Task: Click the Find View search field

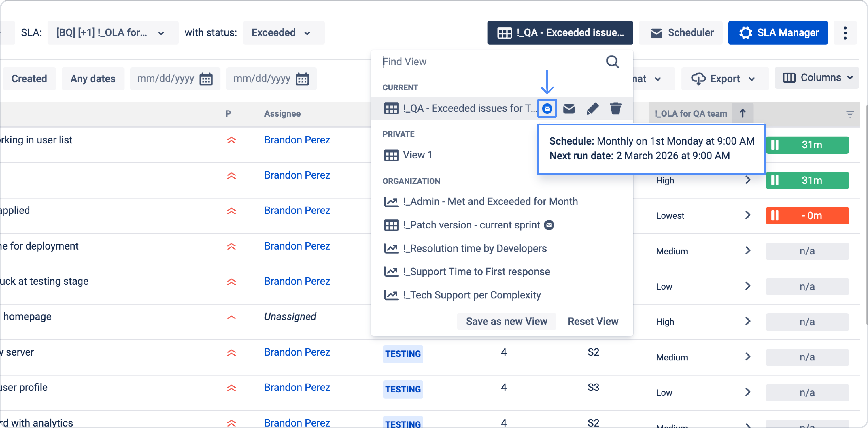Action: [x=438, y=62]
